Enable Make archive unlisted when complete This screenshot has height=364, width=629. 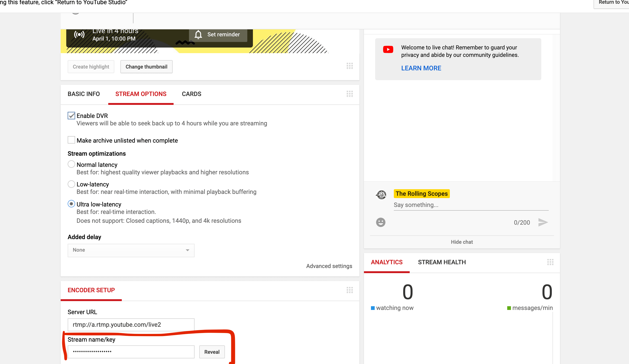point(71,140)
